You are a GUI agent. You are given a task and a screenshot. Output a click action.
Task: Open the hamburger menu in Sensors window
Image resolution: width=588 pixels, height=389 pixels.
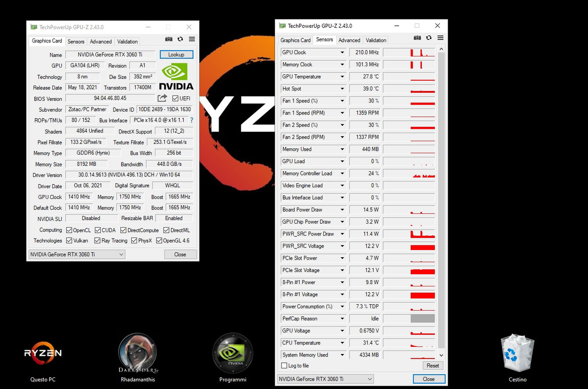(x=440, y=38)
